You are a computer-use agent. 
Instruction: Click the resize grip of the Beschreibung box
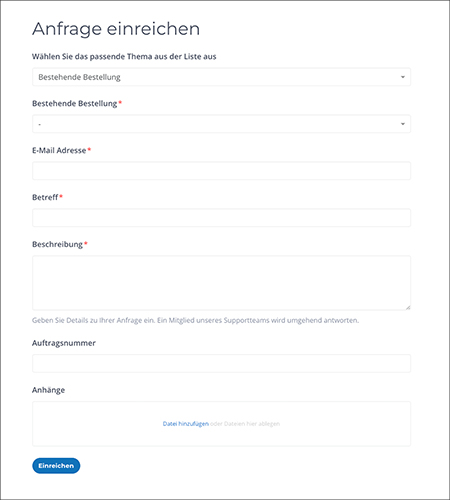coord(408,308)
